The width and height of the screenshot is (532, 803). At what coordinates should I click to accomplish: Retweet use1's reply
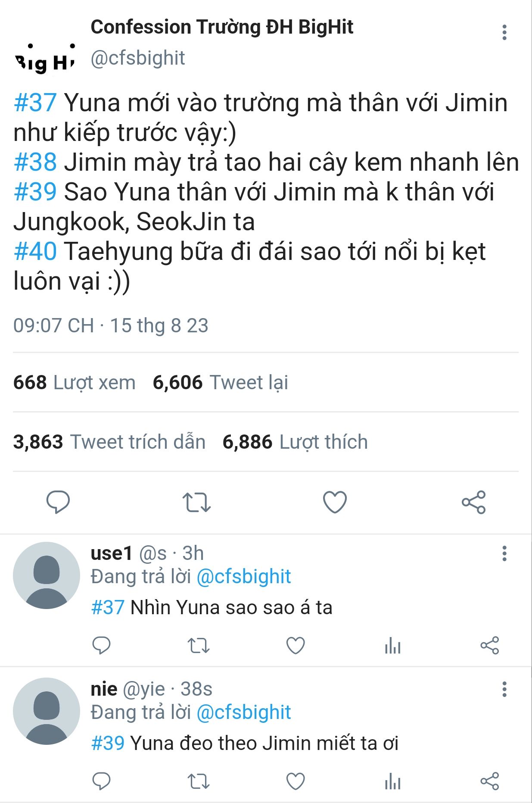pyautogui.click(x=198, y=645)
